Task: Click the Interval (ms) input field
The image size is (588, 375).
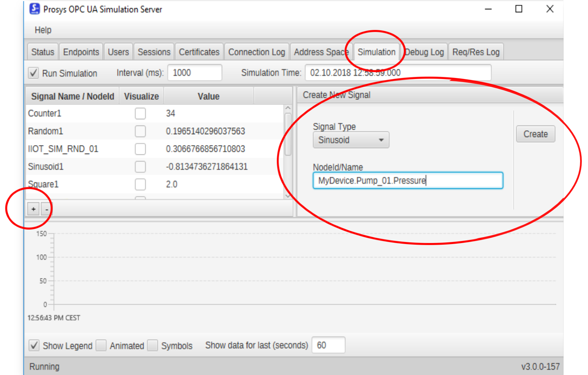Action: click(x=195, y=73)
